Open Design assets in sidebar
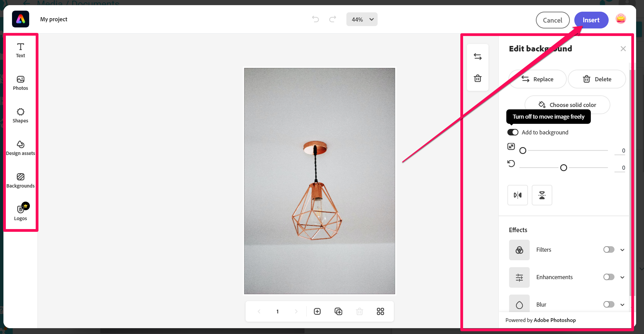The width and height of the screenshot is (644, 334). click(x=20, y=148)
